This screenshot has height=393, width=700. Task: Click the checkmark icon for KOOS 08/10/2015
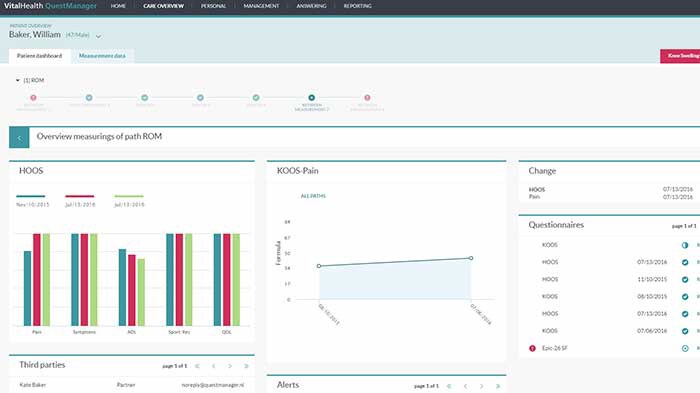(685, 297)
